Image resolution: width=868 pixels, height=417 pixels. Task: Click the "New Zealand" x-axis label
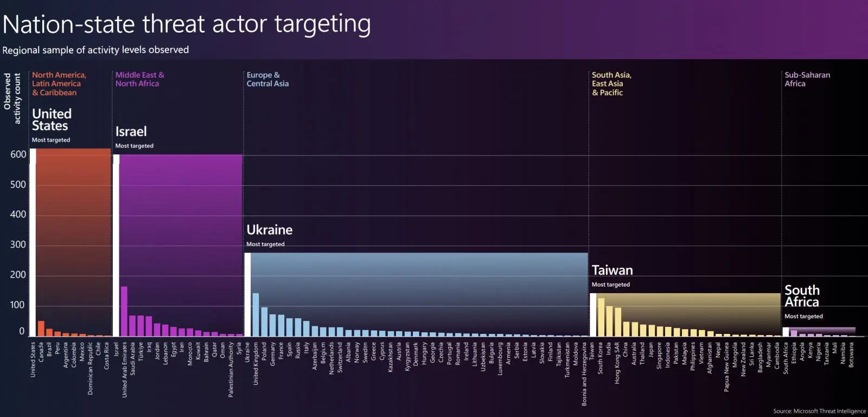coord(743,359)
